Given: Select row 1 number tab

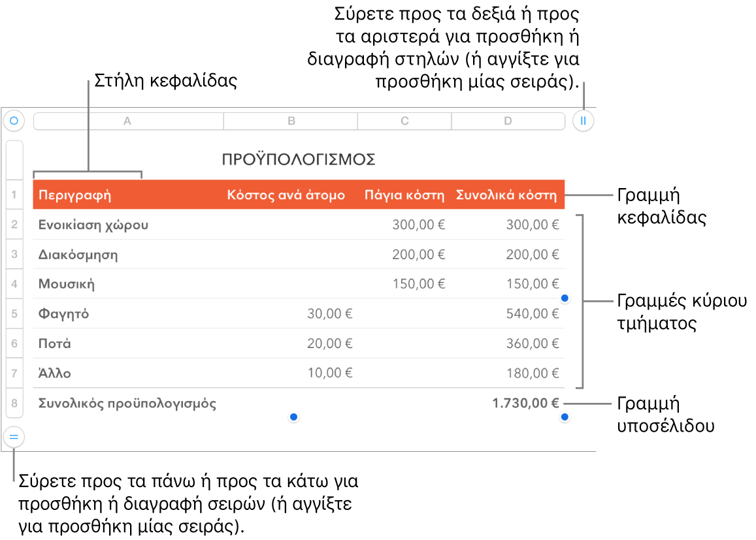Looking at the screenshot, I should tap(14, 195).
